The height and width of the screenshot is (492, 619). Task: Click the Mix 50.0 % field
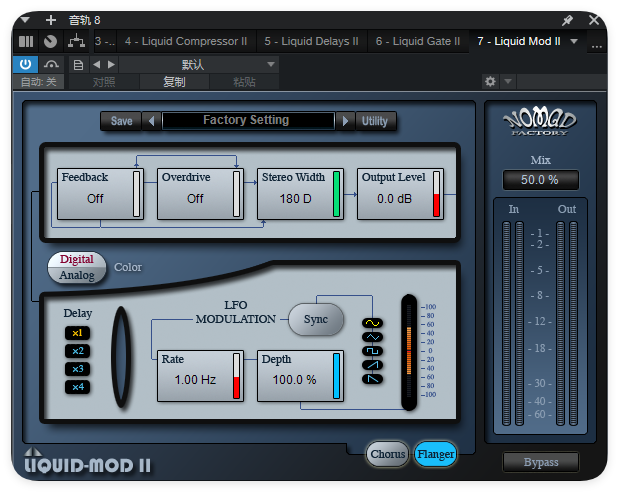pyautogui.click(x=540, y=180)
